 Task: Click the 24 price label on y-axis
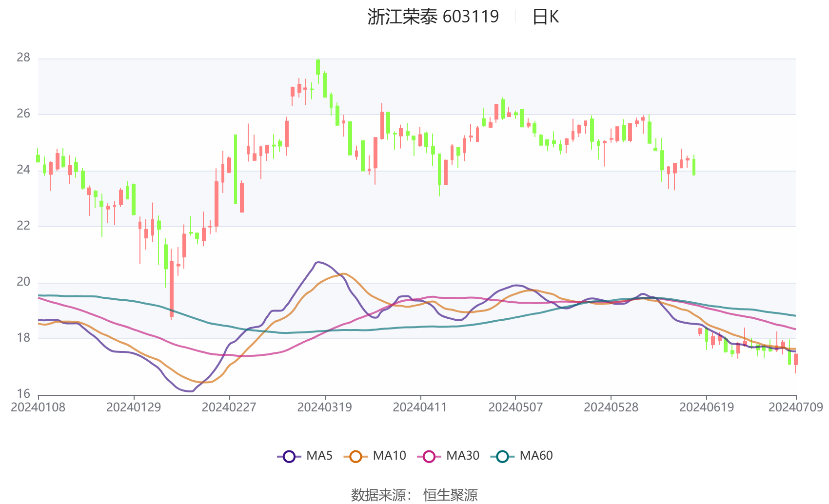(x=23, y=170)
